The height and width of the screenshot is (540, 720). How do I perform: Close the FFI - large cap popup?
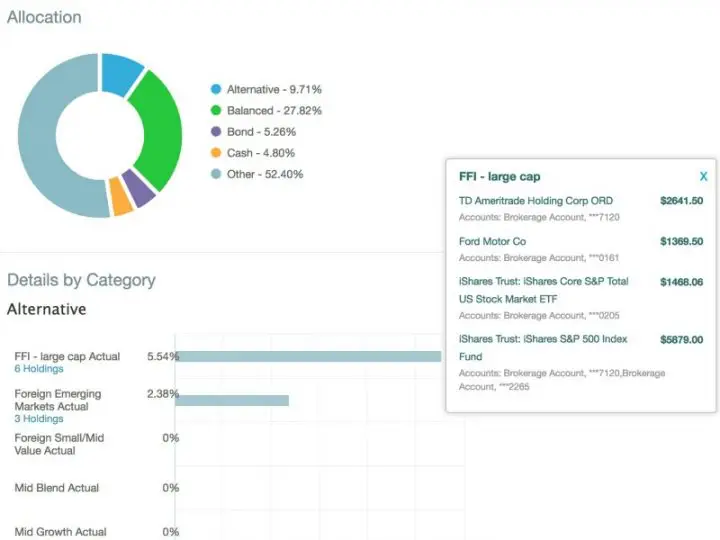click(x=703, y=177)
